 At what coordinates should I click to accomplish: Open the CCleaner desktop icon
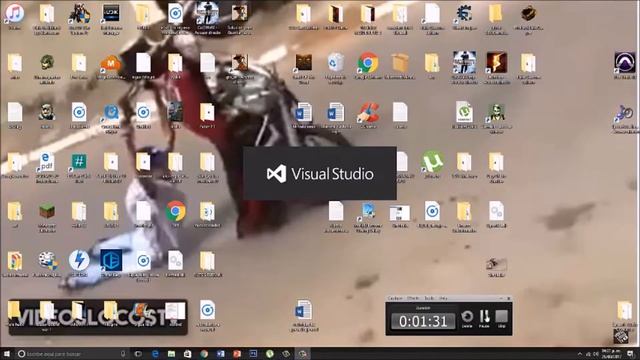point(368,112)
